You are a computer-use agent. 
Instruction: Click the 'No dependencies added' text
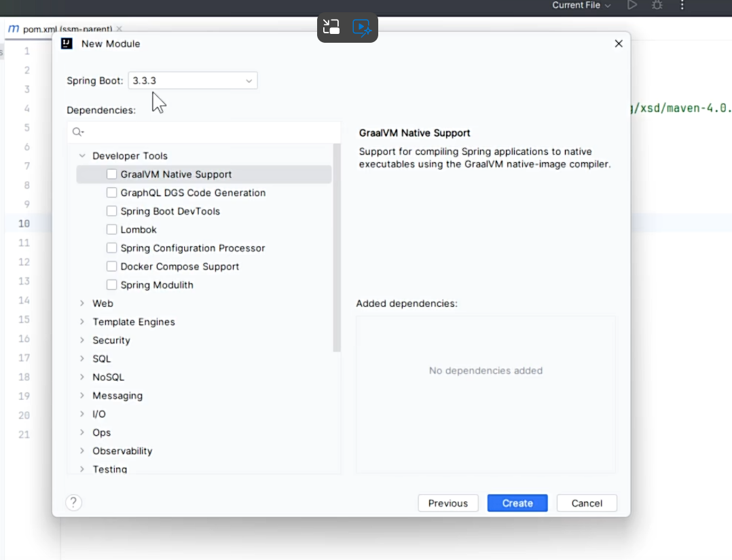pos(486,371)
